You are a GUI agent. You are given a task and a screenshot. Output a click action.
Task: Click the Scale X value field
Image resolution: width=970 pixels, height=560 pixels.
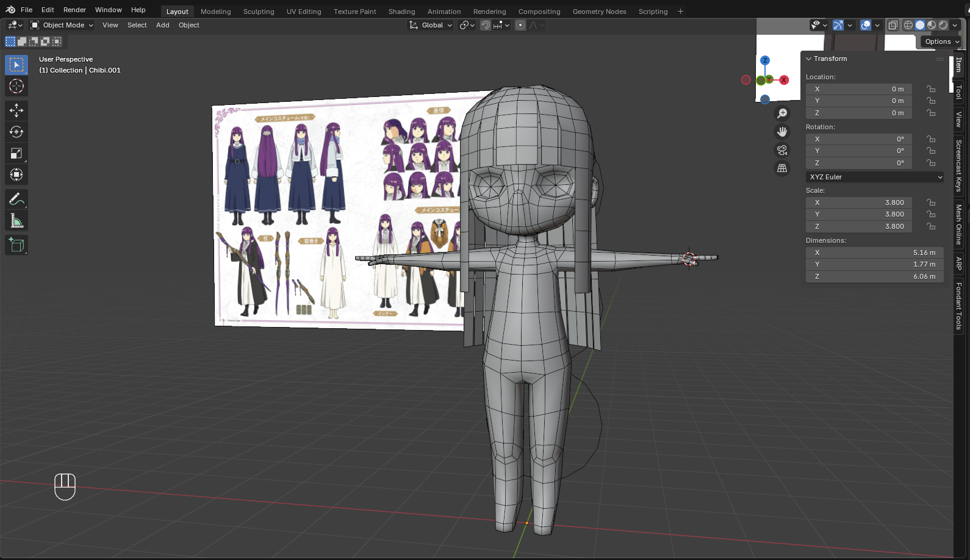(858, 203)
